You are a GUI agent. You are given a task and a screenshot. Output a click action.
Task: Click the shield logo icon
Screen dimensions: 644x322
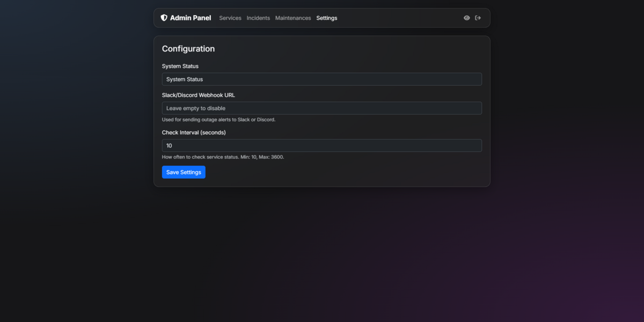pyautogui.click(x=164, y=18)
